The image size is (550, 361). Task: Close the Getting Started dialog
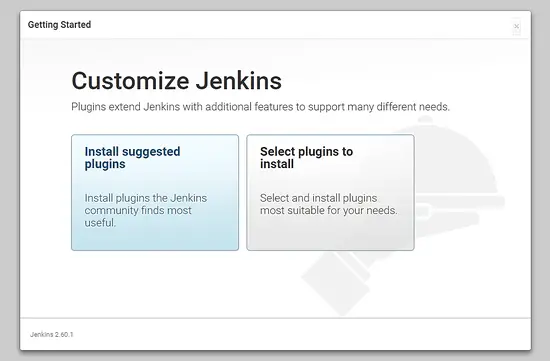[516, 26]
